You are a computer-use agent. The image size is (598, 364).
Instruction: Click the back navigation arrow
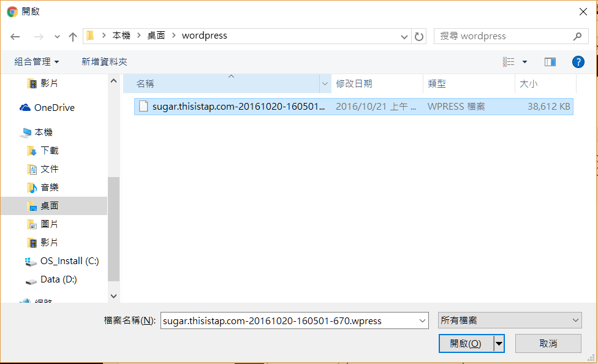[15, 37]
